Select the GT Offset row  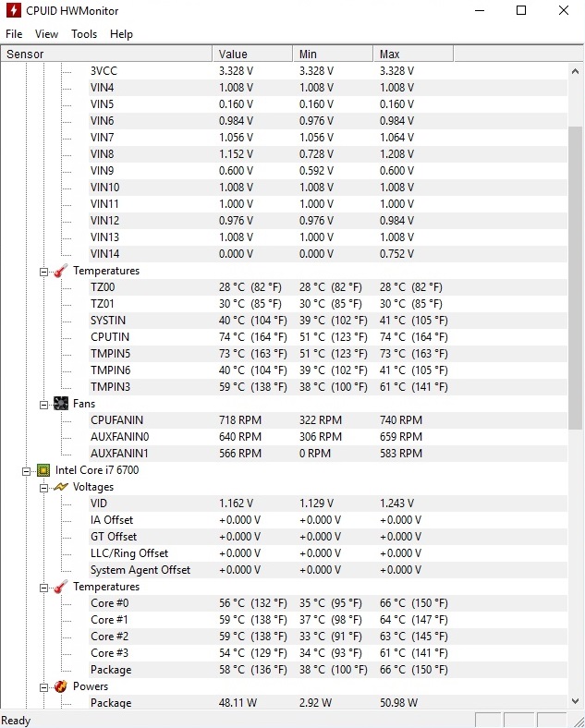pos(328,537)
